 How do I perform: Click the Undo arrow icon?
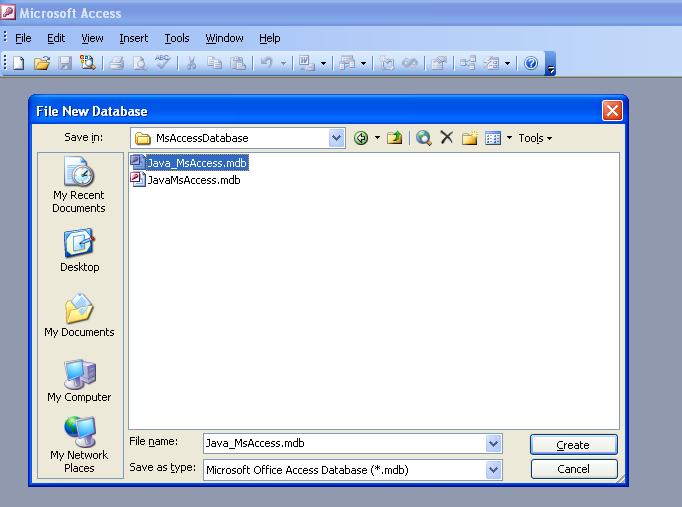tap(266, 63)
